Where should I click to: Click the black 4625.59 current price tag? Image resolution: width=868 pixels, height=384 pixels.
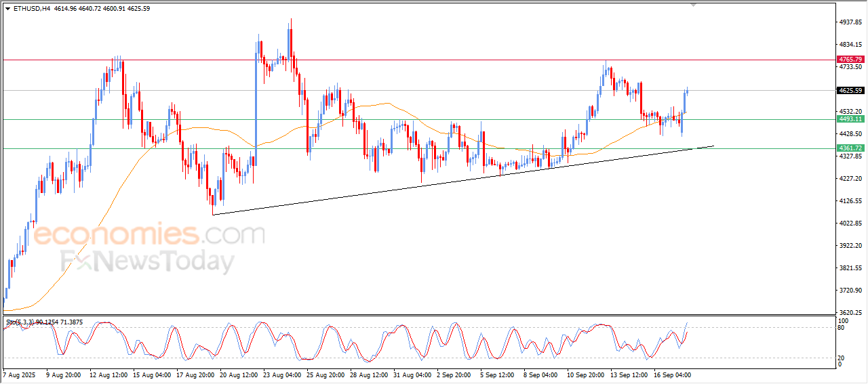coord(850,90)
